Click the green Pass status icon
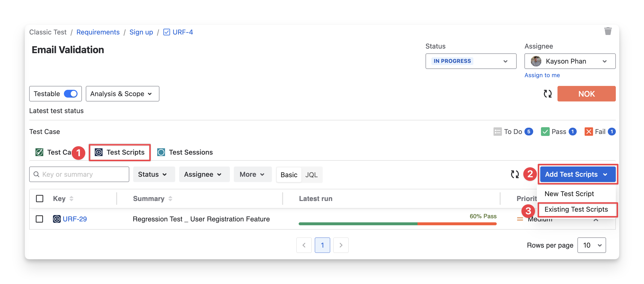Viewport: 644px width, 284px height. point(545,132)
